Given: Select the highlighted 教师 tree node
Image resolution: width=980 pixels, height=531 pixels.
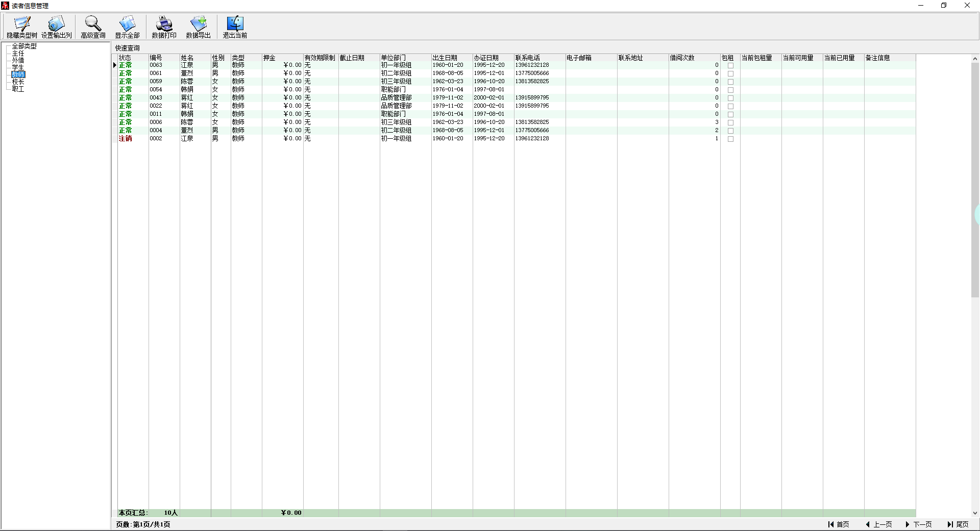Looking at the screenshot, I should coord(18,74).
